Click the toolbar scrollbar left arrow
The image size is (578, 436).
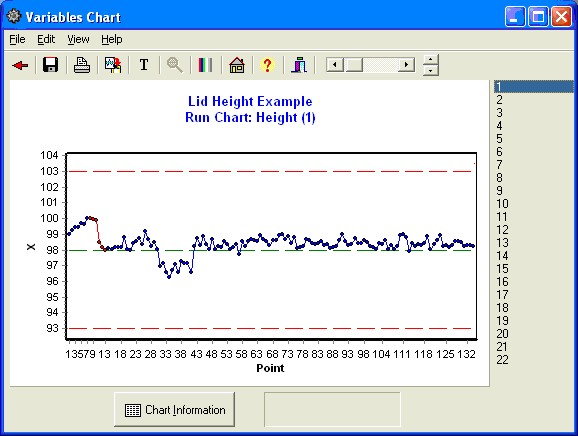(335, 65)
